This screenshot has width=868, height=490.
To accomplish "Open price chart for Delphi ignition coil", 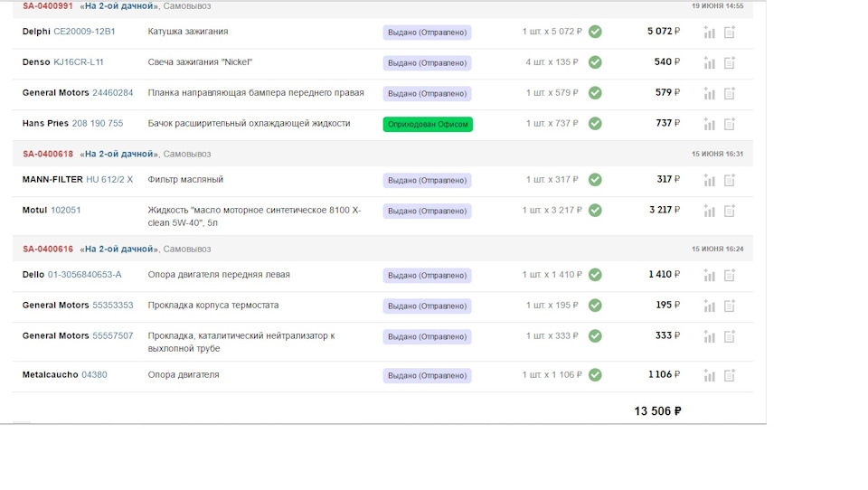I will click(710, 33).
